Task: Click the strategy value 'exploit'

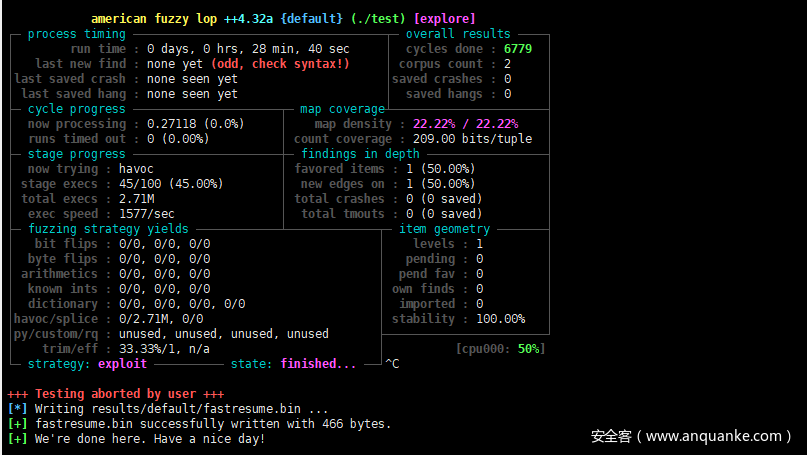Action: (x=122, y=364)
